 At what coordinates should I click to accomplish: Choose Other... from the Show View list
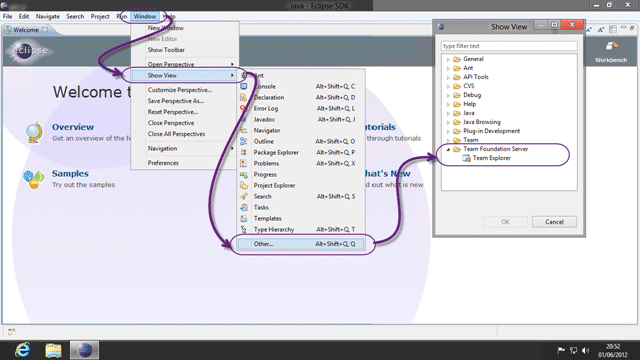pos(300,244)
